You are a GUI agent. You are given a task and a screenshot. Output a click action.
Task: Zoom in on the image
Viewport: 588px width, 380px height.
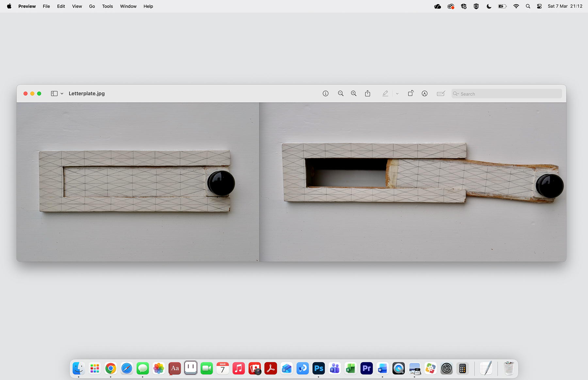[x=354, y=93]
